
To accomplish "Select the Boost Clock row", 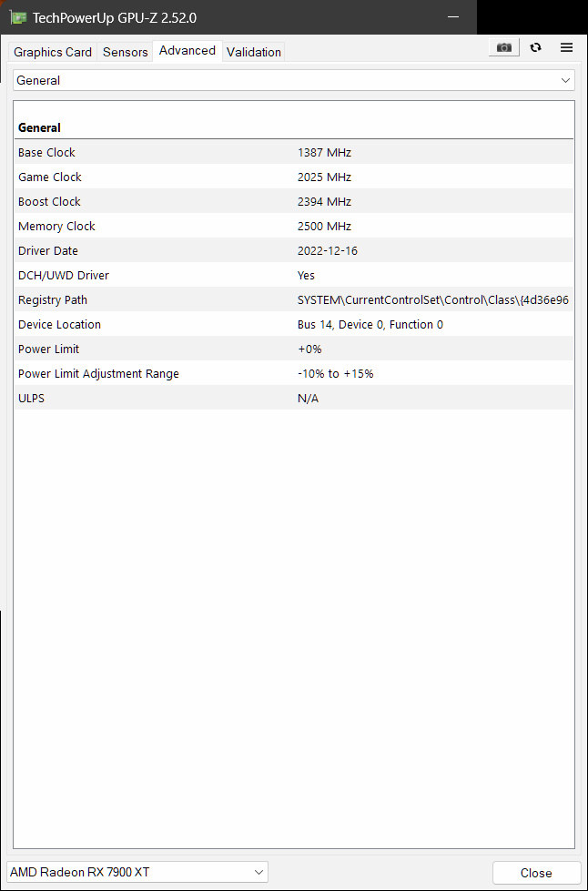I will point(294,202).
